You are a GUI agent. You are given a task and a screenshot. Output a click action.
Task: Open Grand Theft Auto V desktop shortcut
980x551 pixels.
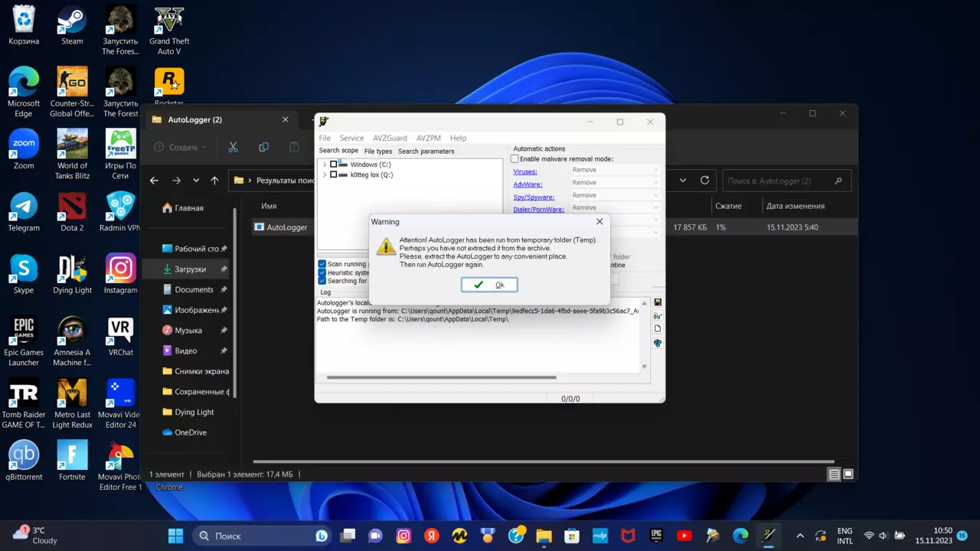[169, 31]
